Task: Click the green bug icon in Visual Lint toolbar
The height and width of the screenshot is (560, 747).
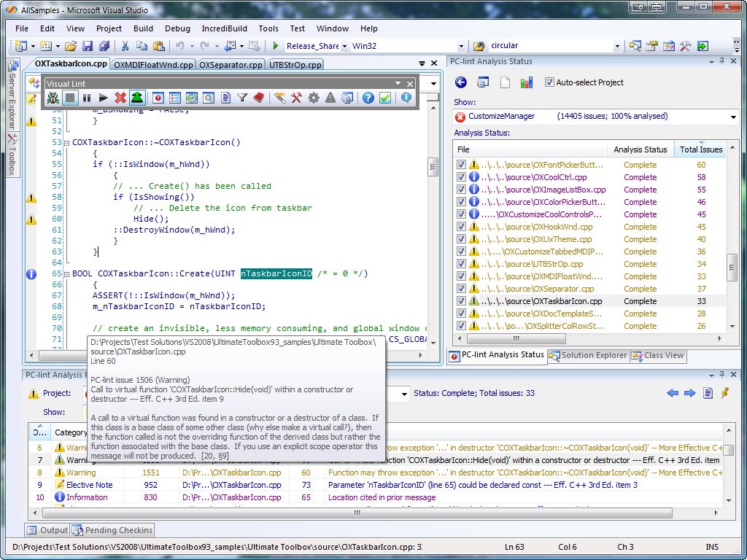Action: tap(53, 98)
